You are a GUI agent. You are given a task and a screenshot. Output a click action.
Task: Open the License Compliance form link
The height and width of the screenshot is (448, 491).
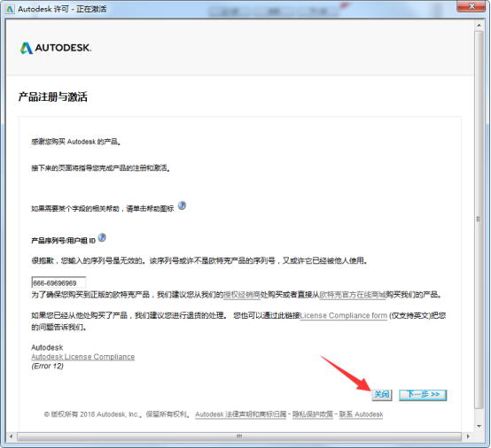click(344, 316)
